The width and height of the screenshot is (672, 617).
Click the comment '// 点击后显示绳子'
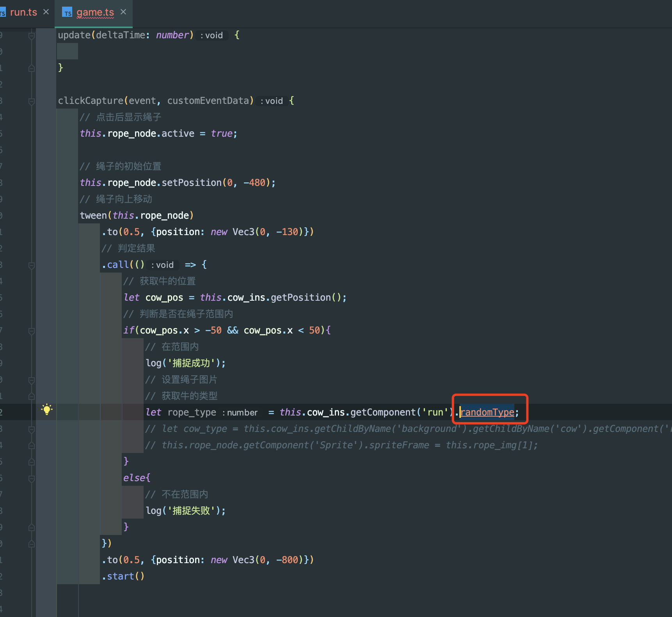pyautogui.click(x=121, y=117)
